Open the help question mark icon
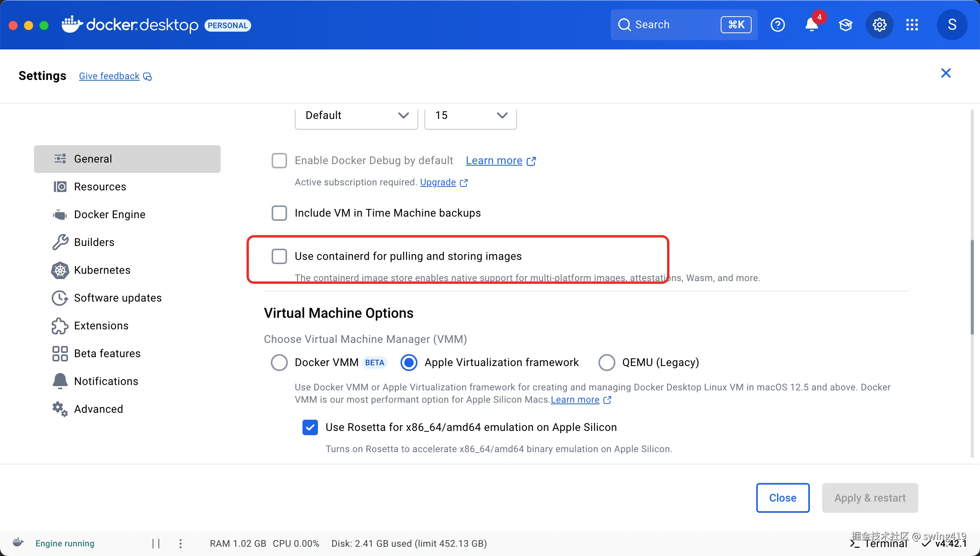The width and height of the screenshot is (980, 556). click(777, 25)
